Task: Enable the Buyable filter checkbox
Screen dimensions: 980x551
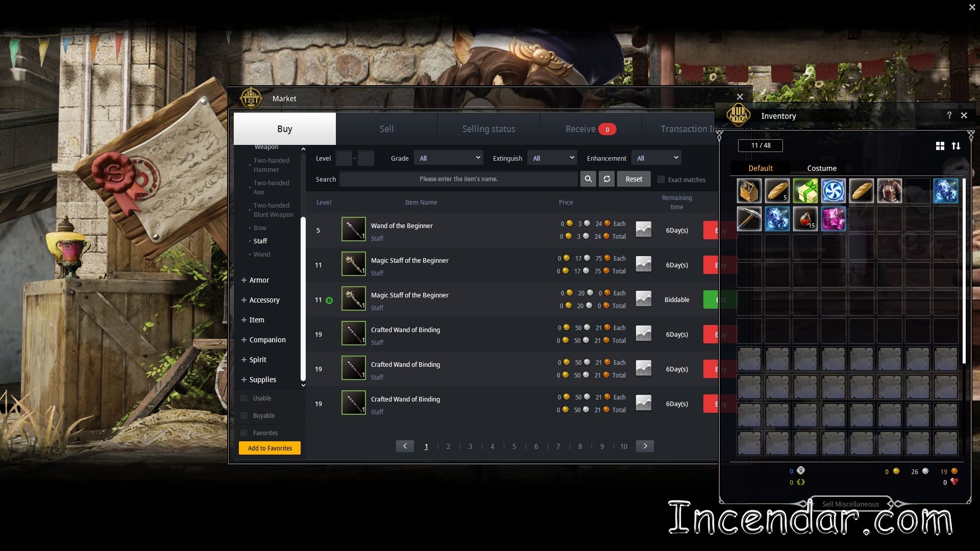Action: tap(244, 415)
